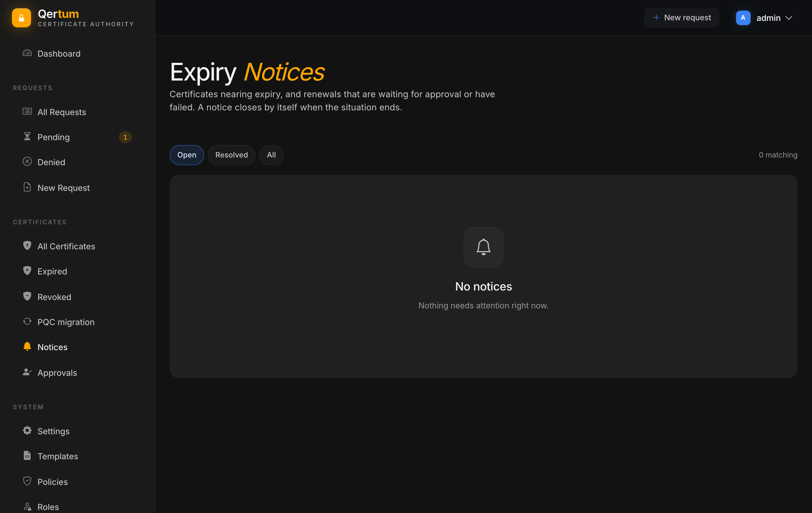The height and width of the screenshot is (513, 812).
Task: Open system Settings page
Action: 77,431
